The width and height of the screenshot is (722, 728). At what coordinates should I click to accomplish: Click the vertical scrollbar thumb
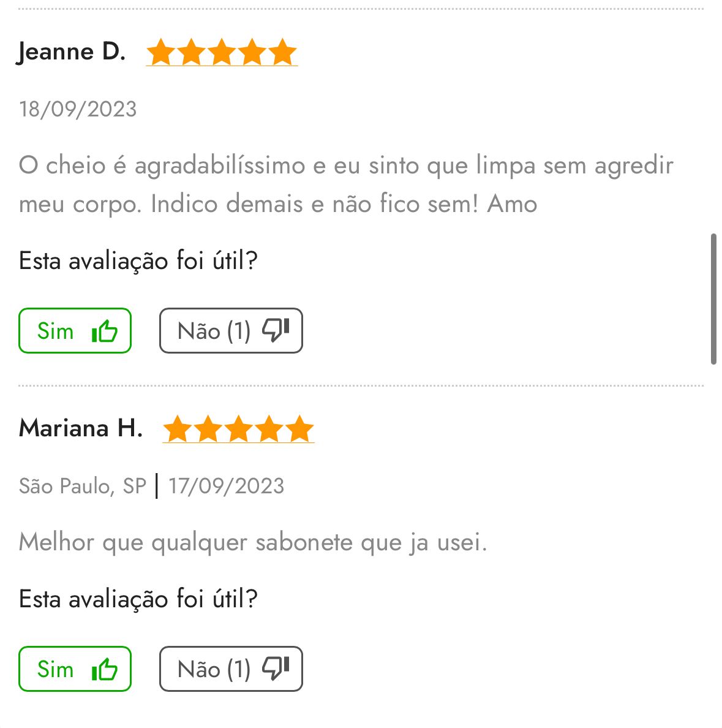(x=713, y=298)
